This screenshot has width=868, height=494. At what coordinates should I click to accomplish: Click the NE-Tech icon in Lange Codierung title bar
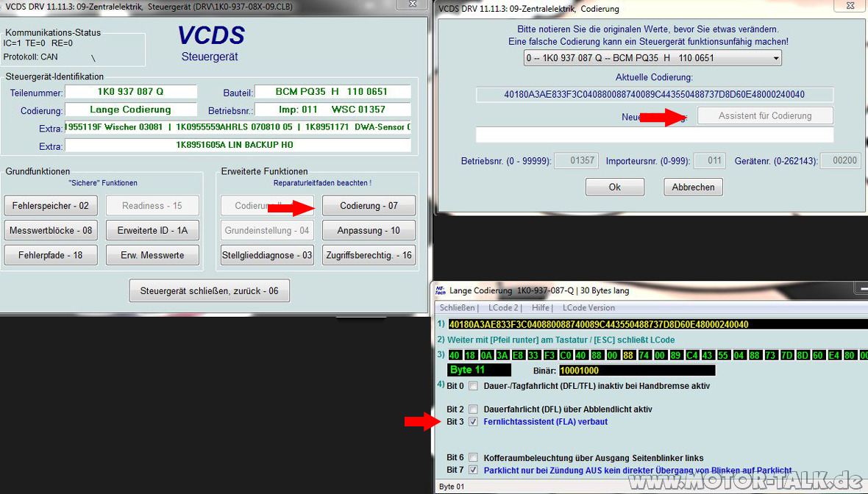point(441,290)
